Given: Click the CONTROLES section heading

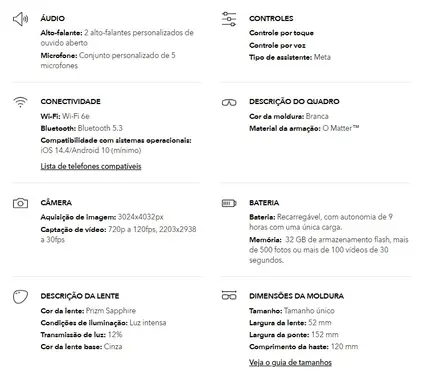Looking at the screenshot, I should 271,18.
